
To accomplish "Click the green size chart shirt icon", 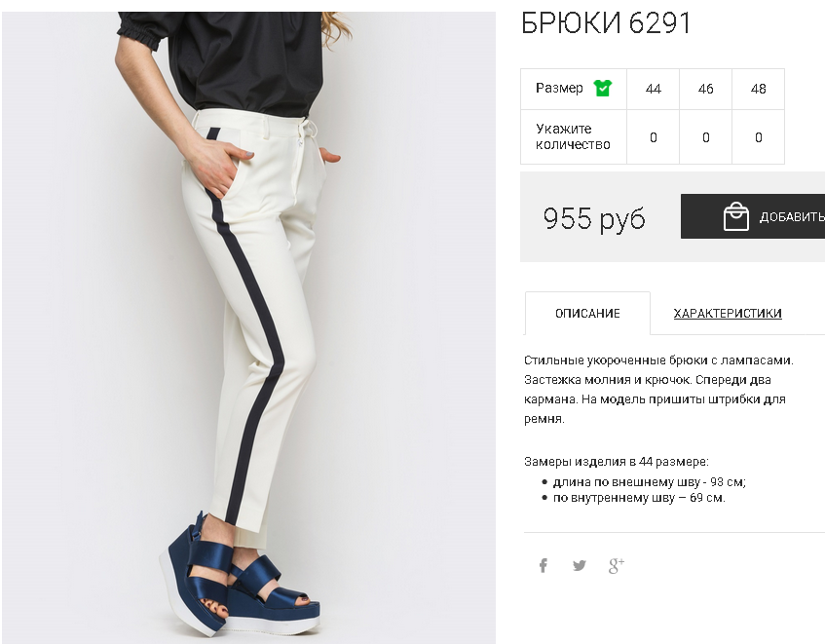I will pos(603,88).
